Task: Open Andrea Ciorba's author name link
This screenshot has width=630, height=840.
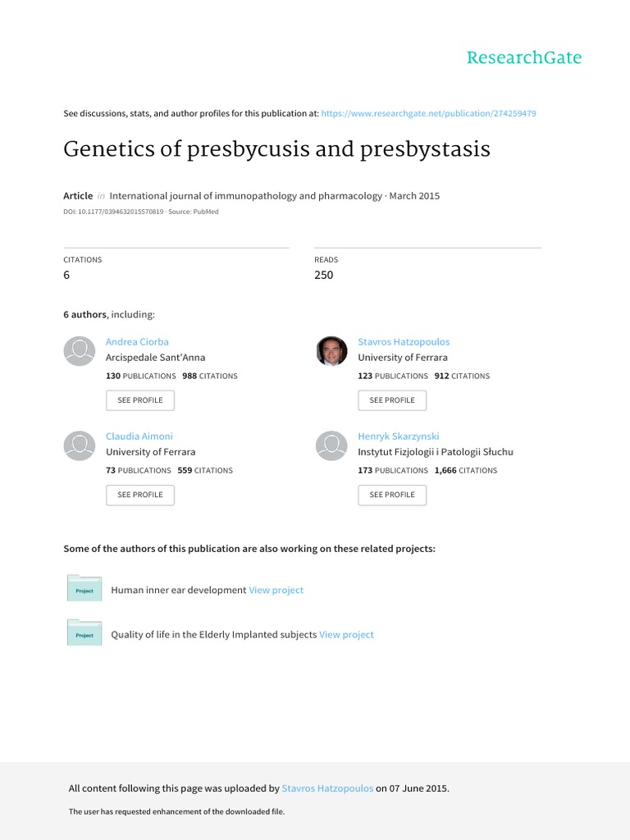Action: click(x=137, y=341)
